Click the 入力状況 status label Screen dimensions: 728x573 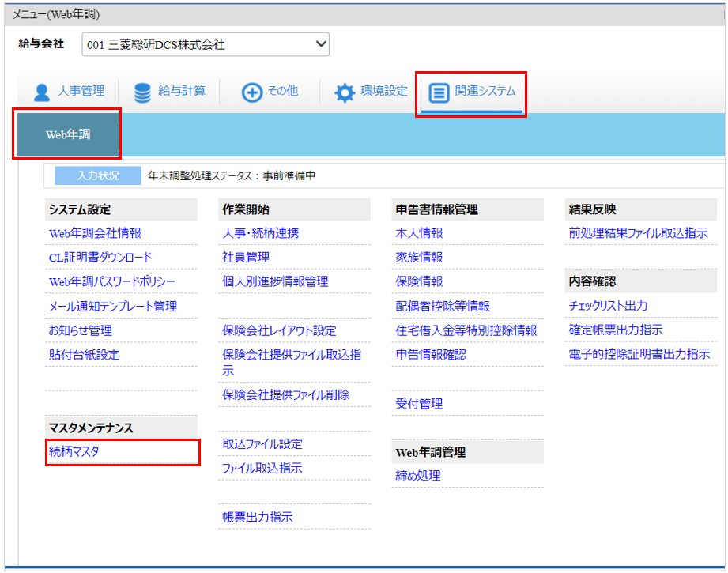coord(98,175)
